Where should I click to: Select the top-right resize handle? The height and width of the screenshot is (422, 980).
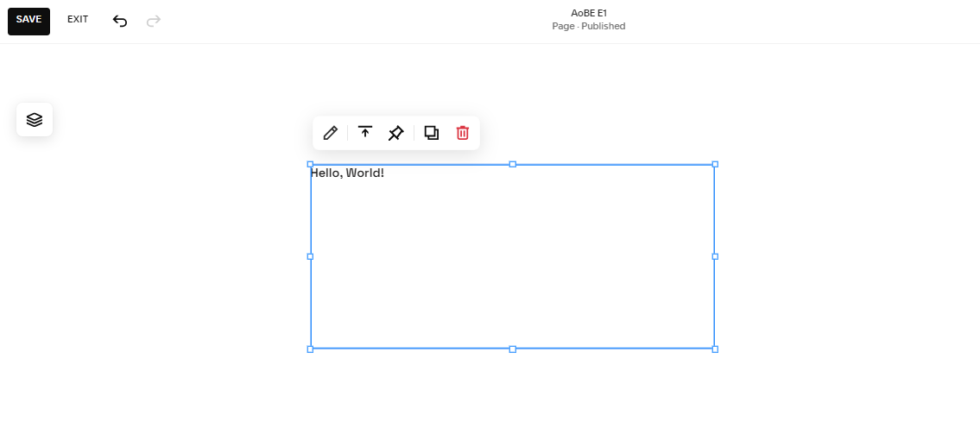click(715, 164)
